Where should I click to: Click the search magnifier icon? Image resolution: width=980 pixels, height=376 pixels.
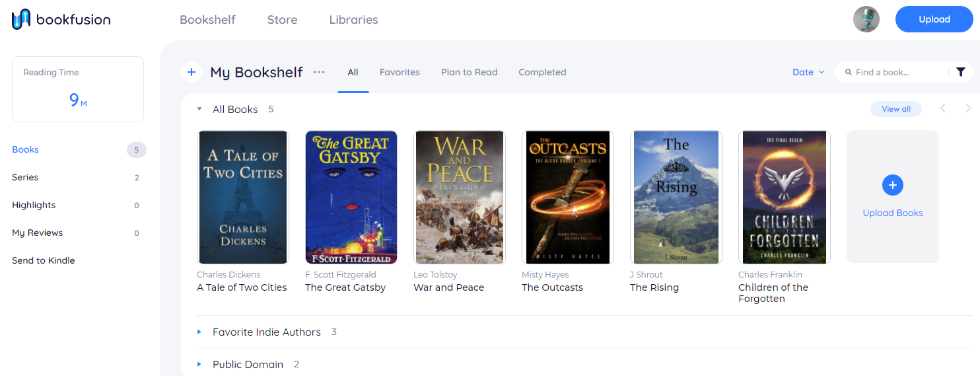click(x=849, y=72)
